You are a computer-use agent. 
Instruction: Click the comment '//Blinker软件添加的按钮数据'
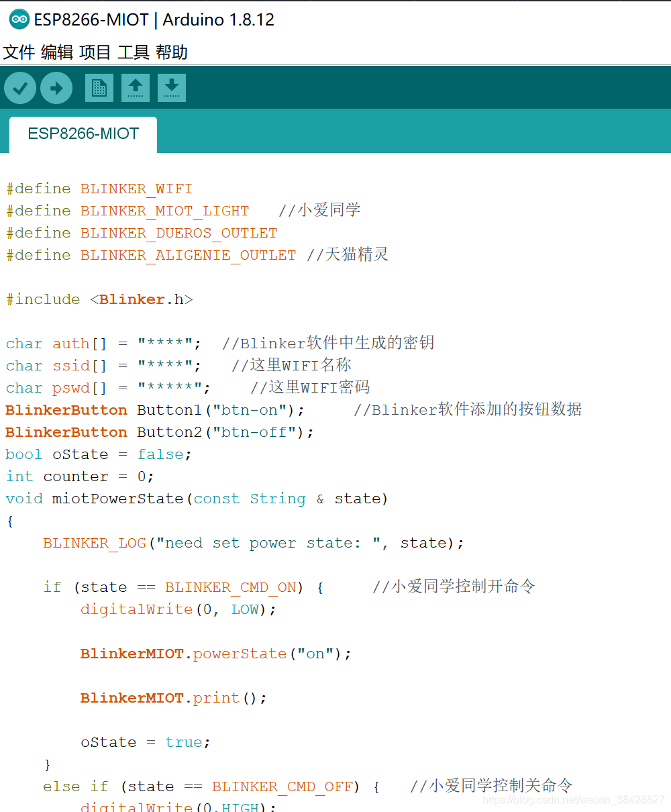pyautogui.click(x=468, y=409)
